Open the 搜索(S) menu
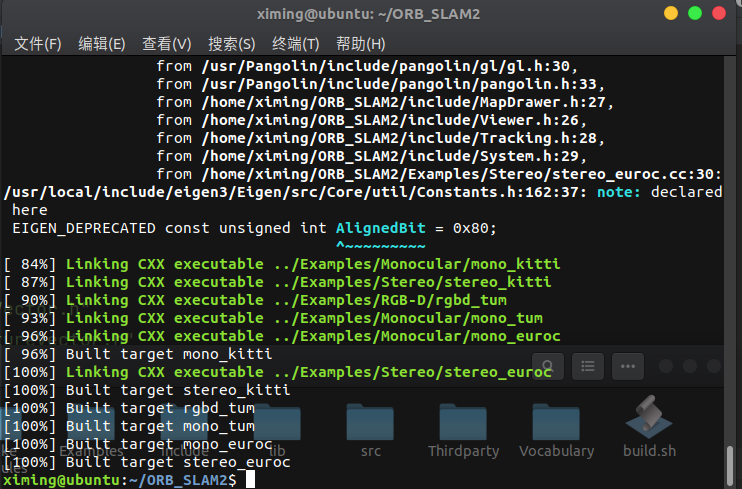Viewport: 742px width, 489px height. (231, 44)
